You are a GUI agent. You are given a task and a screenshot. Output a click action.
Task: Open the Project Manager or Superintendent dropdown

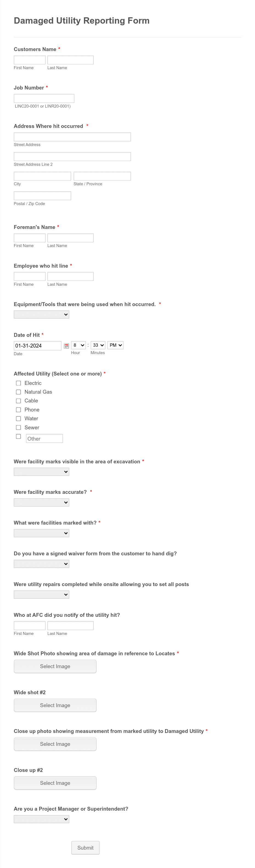coord(41,819)
